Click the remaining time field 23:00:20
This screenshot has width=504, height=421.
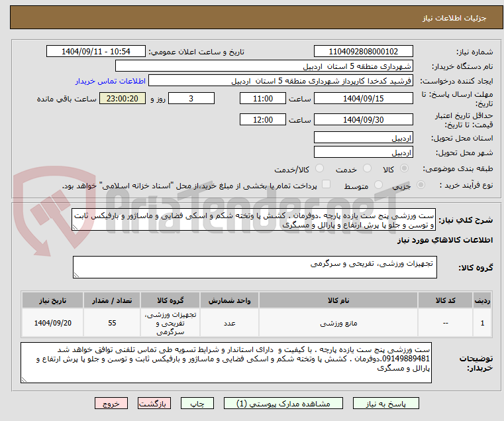point(122,98)
